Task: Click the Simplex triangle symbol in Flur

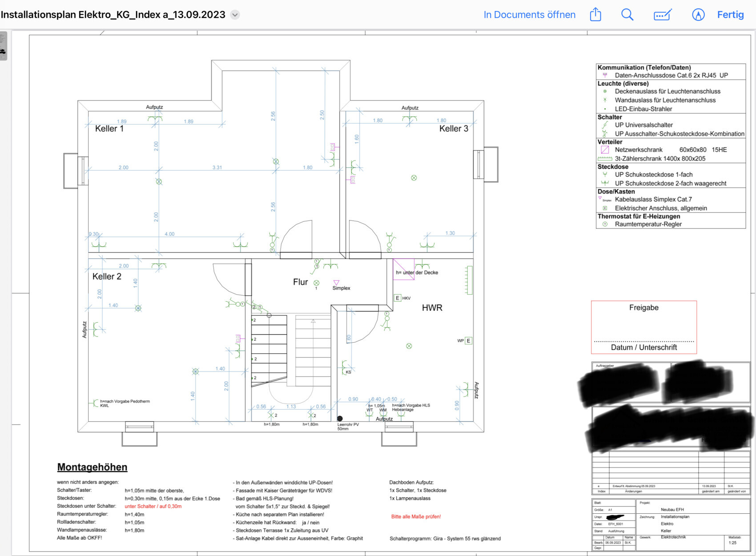Action: tap(336, 283)
